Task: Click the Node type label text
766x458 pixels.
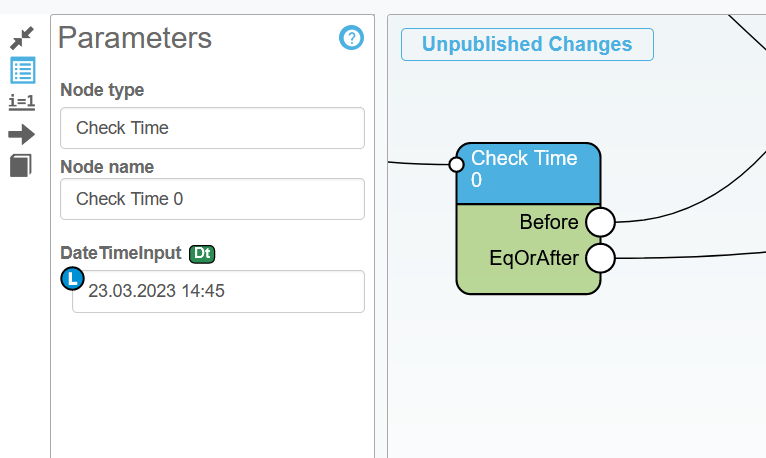Action: [102, 90]
